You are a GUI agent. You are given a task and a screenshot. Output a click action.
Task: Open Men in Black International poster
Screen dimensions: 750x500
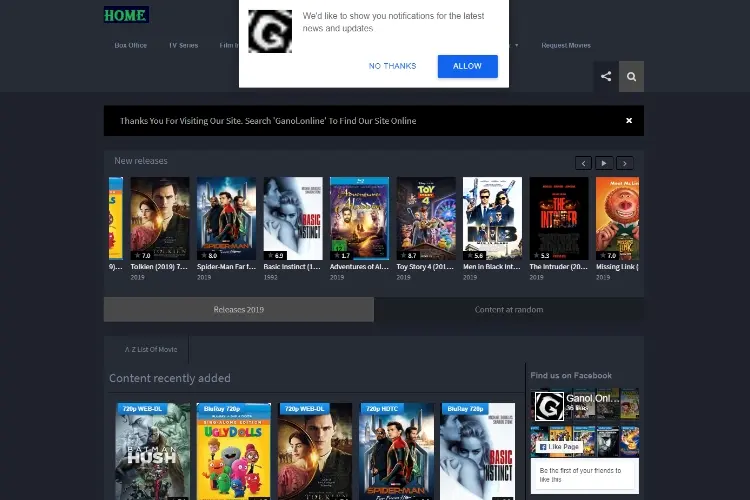[492, 218]
